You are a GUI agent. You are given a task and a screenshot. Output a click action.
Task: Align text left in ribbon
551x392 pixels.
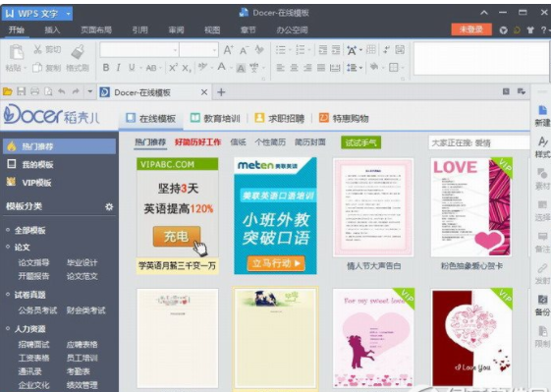280,68
